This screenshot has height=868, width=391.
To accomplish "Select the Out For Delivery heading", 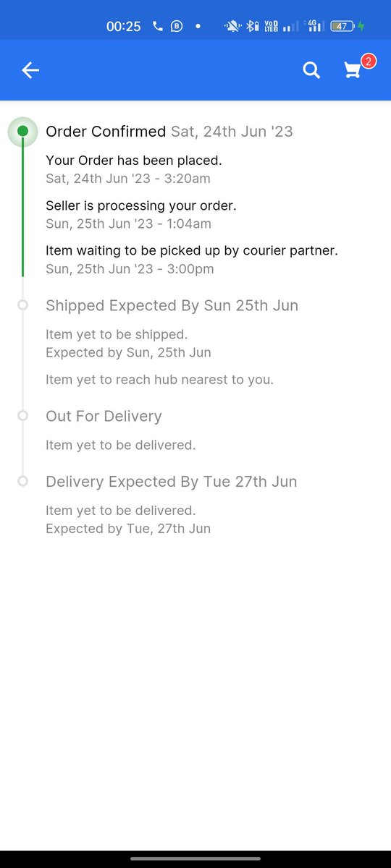I will [x=104, y=416].
